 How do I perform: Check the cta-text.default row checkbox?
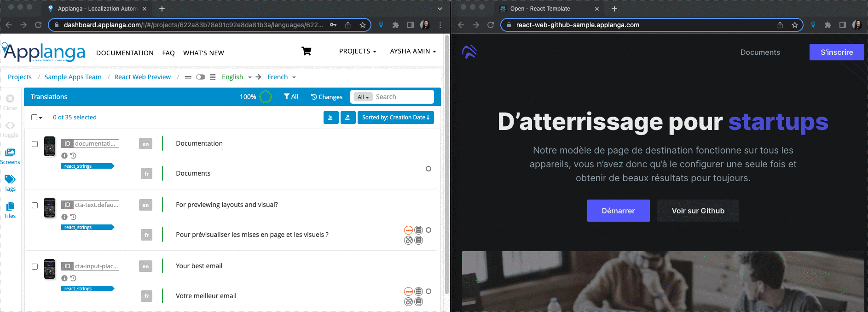35,205
